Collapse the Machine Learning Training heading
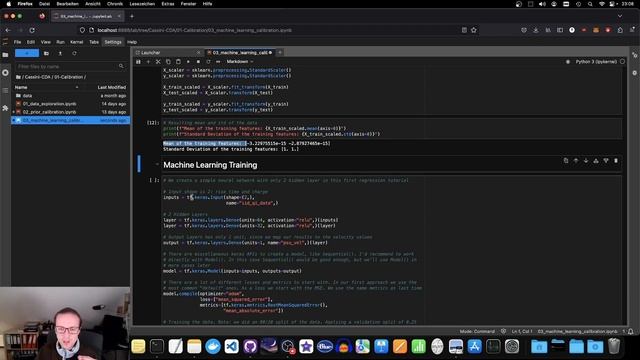Image resolution: width=640 pixels, height=360 pixels. click(x=157, y=164)
